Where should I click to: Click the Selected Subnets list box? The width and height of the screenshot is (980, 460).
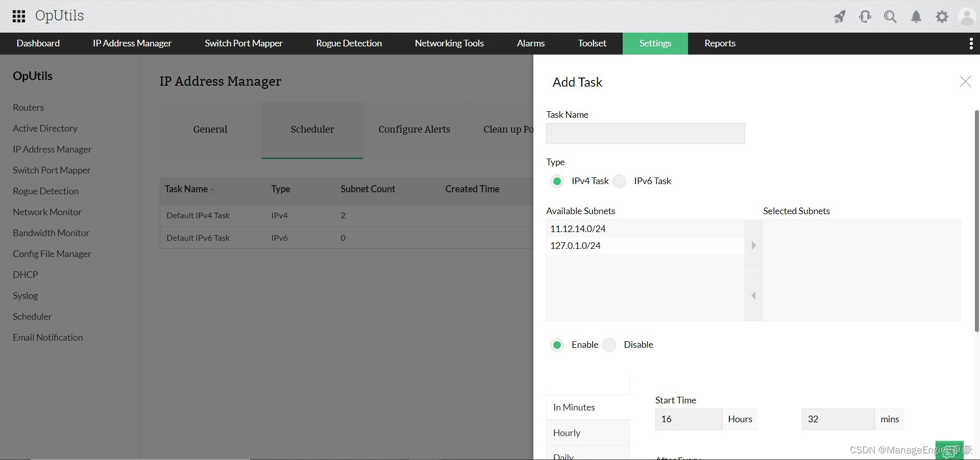point(862,270)
